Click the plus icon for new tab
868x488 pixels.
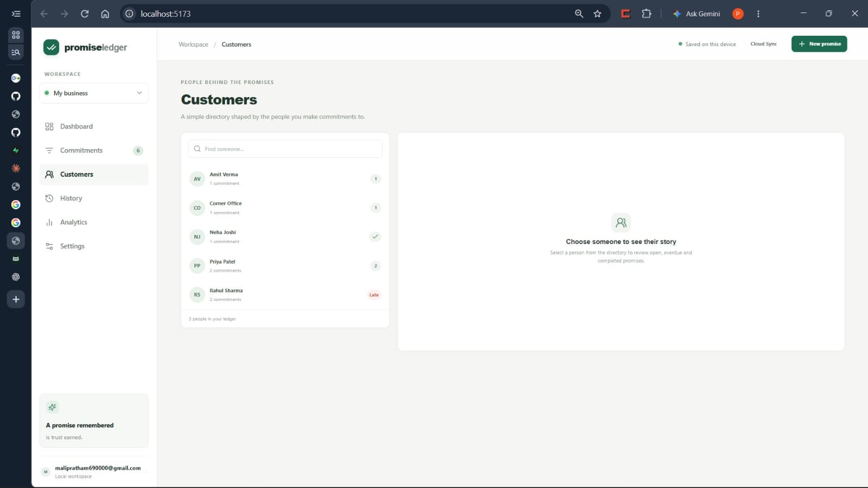pyautogui.click(x=16, y=299)
